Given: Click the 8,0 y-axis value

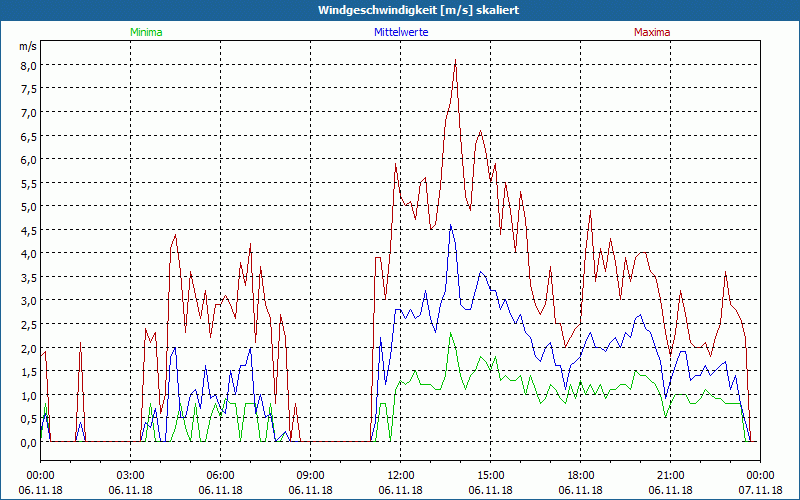Looking at the screenshot, I should tap(29, 65).
